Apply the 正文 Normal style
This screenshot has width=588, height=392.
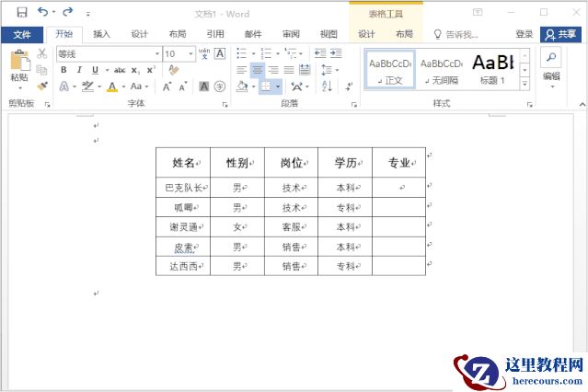[390, 70]
